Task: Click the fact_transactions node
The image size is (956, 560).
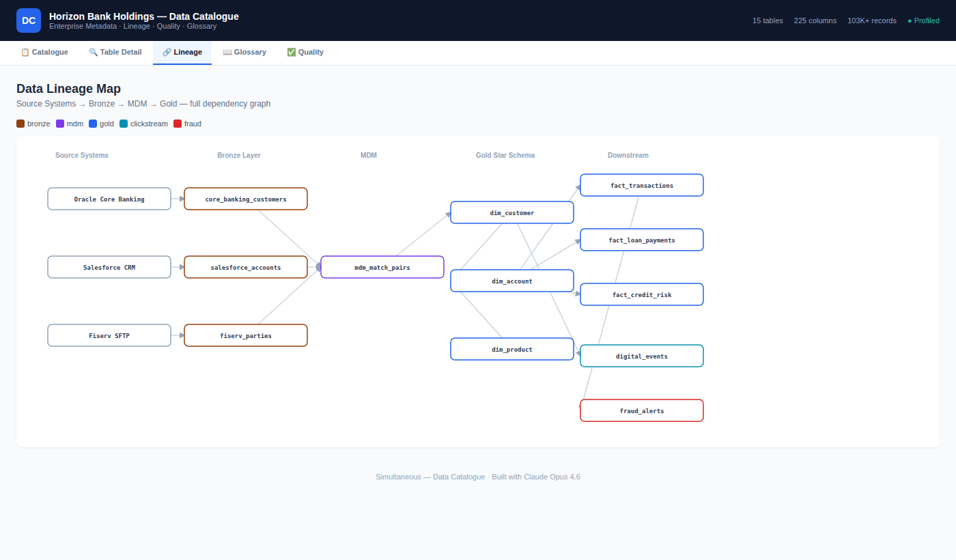Action: (x=642, y=185)
